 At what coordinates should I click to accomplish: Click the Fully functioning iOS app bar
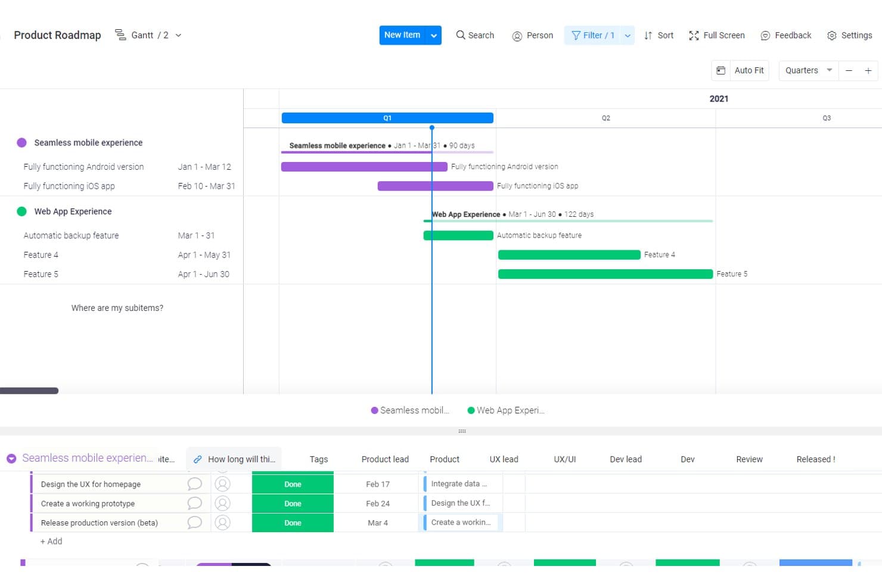pyautogui.click(x=436, y=186)
